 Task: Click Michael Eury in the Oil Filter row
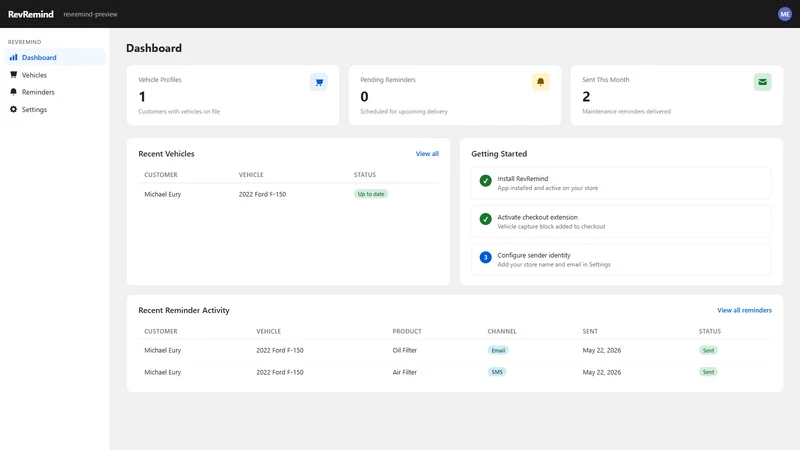click(x=163, y=351)
